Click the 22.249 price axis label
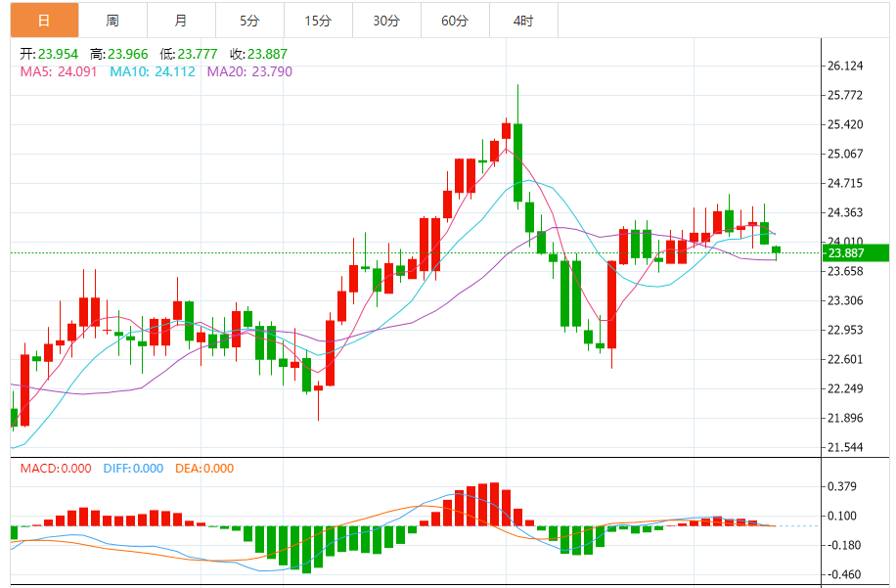 [x=845, y=388]
